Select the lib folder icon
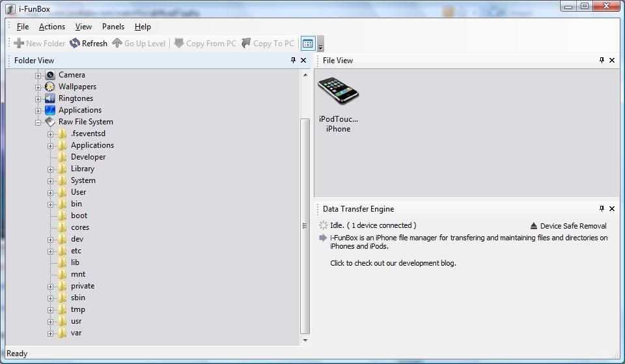This screenshot has height=364, width=625. coord(62,262)
